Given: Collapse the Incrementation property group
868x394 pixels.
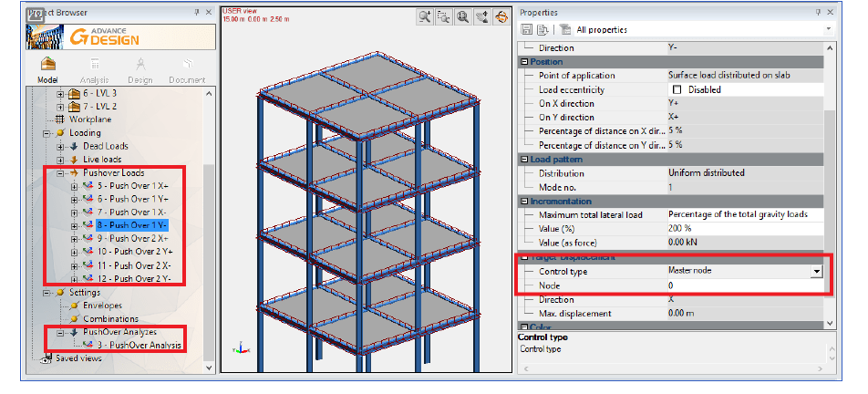Looking at the screenshot, I should click(524, 201).
